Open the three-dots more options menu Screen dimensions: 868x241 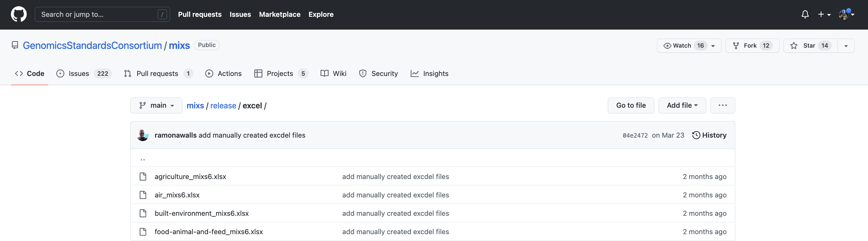723,105
